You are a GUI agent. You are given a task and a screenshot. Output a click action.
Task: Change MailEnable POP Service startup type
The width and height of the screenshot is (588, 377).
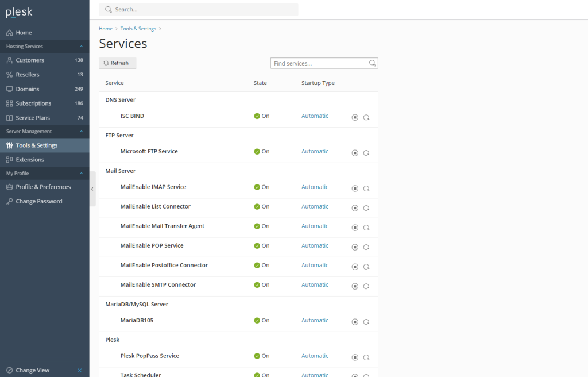pyautogui.click(x=315, y=245)
